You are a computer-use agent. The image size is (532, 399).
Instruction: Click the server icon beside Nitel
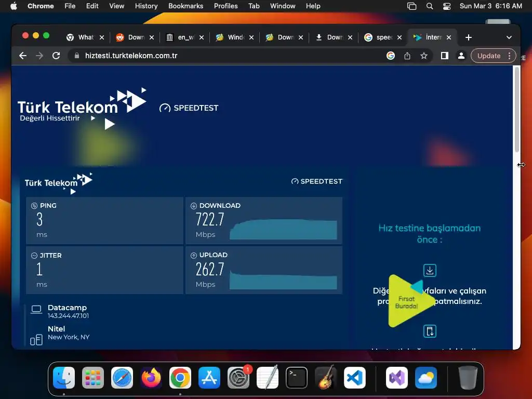(36, 340)
